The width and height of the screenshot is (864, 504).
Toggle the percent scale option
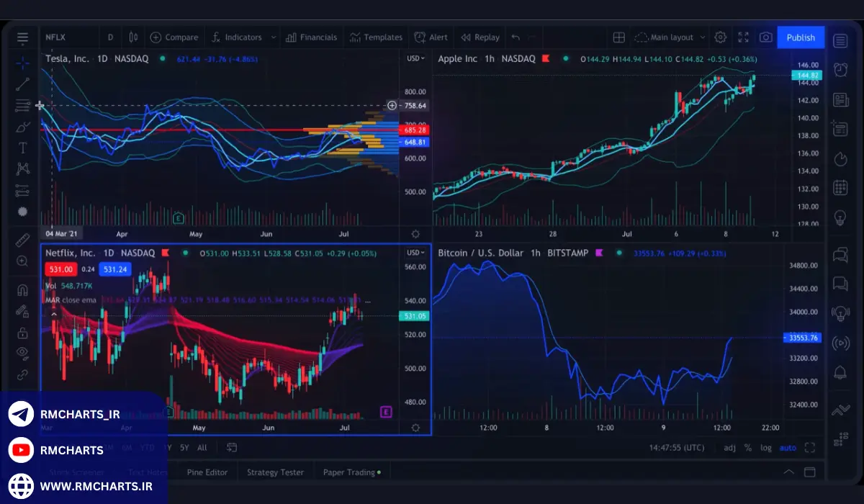[748, 448]
